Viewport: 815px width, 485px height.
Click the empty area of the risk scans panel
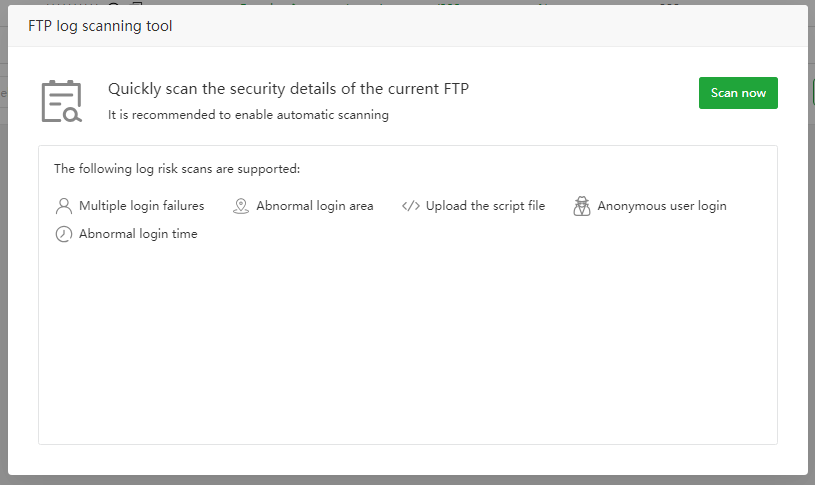click(x=407, y=340)
